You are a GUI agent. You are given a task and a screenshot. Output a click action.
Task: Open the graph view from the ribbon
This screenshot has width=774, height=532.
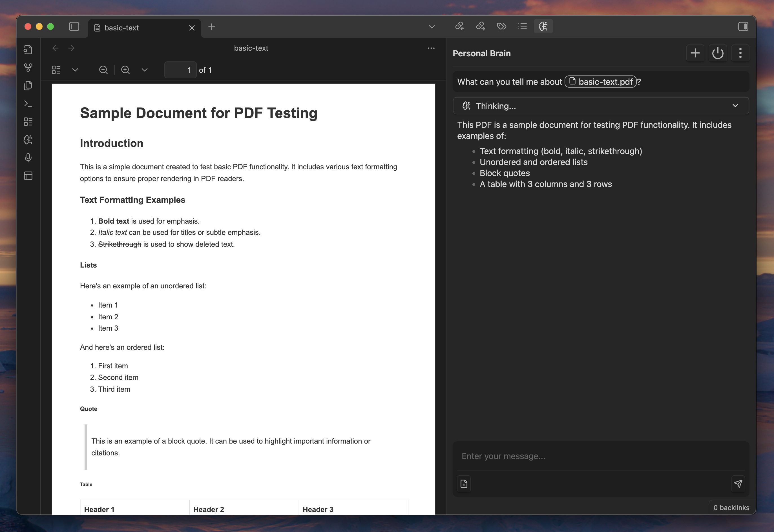coord(28,68)
